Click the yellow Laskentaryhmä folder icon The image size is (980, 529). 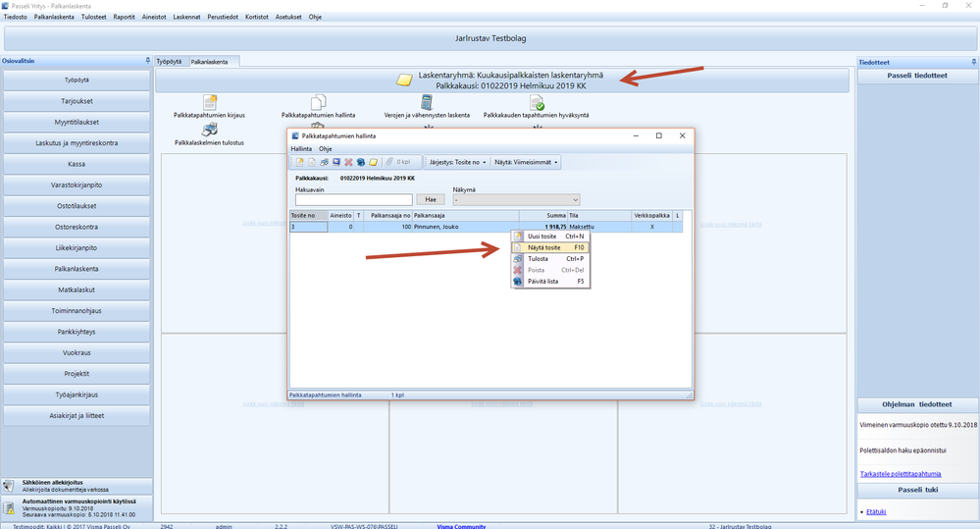click(404, 80)
